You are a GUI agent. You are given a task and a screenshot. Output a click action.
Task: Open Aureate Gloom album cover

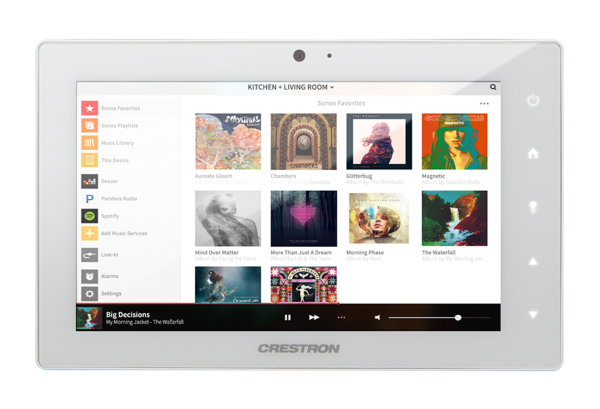[x=228, y=142]
